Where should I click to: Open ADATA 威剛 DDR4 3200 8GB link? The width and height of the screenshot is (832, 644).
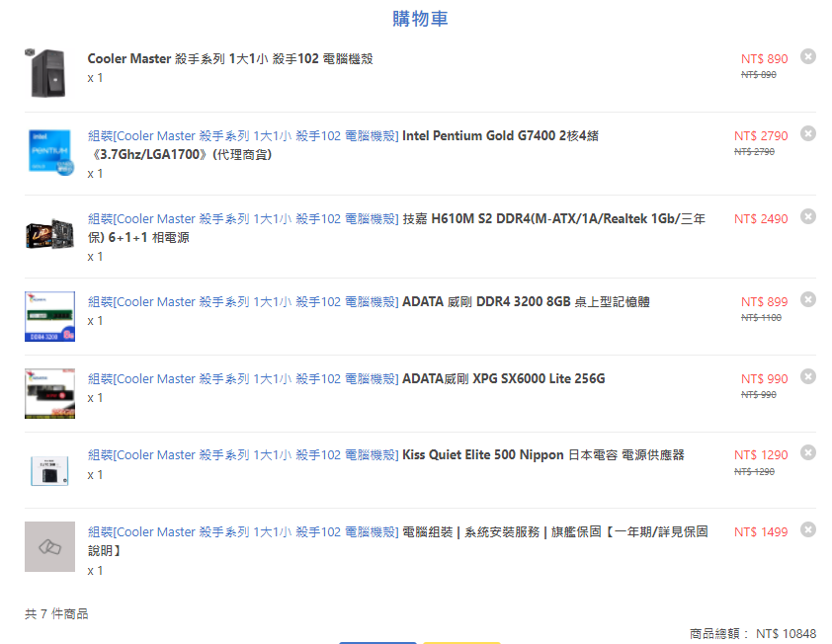point(526,302)
